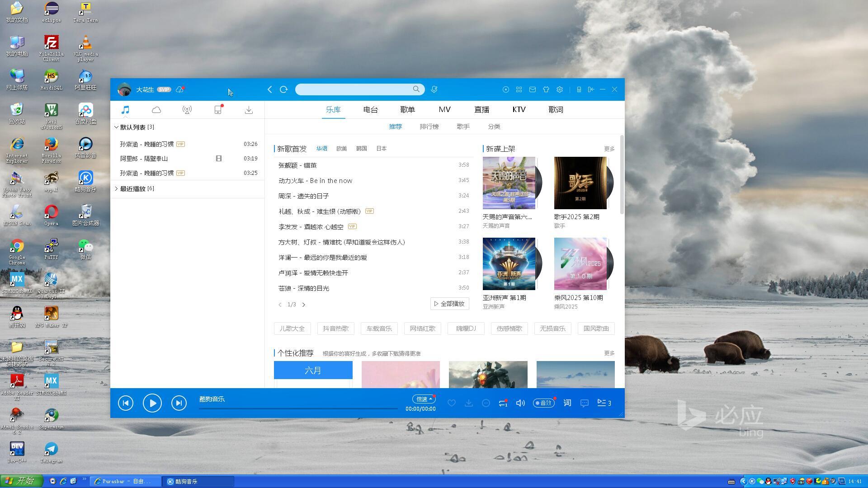Click the content area vertical scrollbar
The width and height of the screenshot is (868, 488).
point(622,174)
